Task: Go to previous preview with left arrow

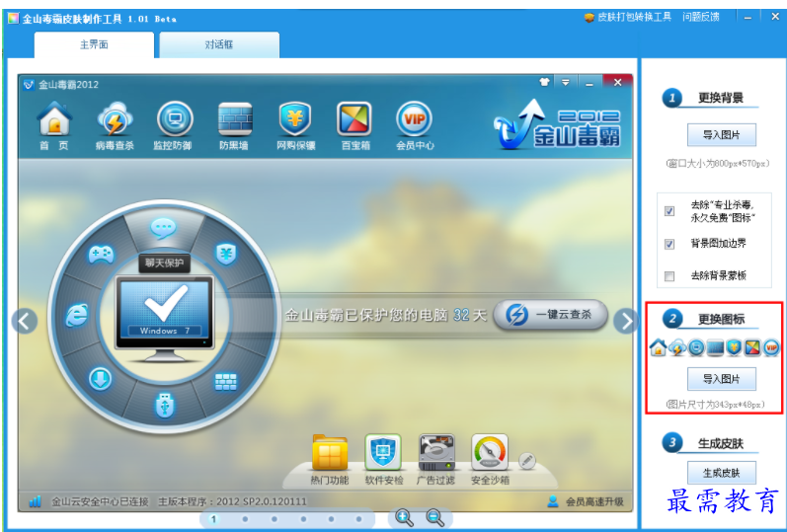Action: [25, 321]
